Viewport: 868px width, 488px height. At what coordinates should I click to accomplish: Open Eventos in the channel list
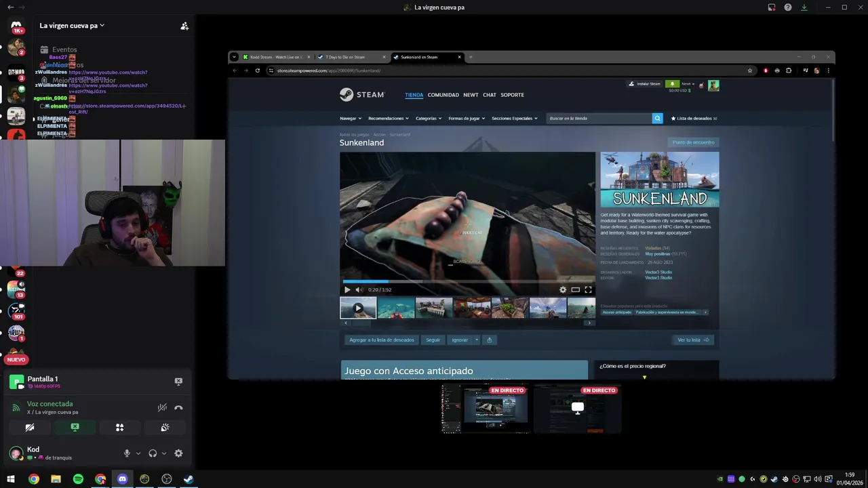(x=64, y=49)
